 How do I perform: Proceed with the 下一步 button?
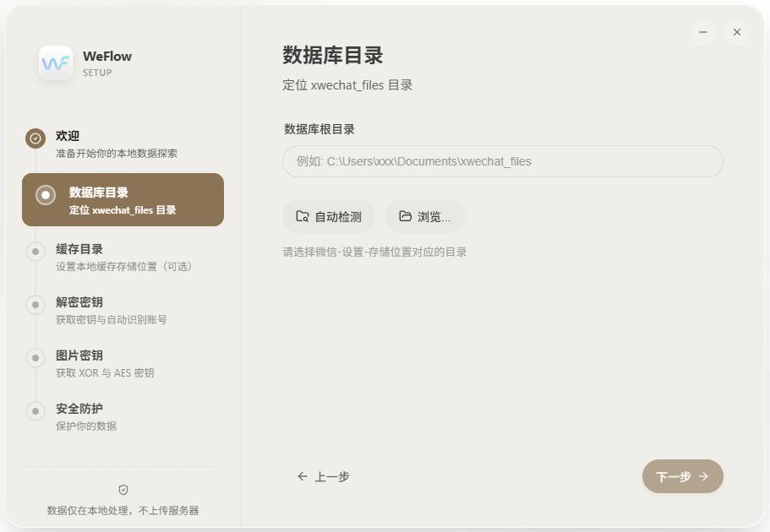[682, 476]
